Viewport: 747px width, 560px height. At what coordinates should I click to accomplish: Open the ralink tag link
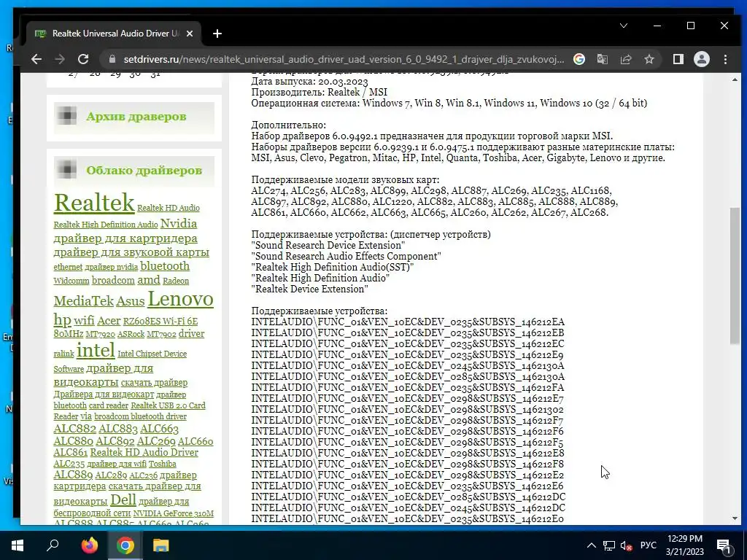click(x=63, y=354)
